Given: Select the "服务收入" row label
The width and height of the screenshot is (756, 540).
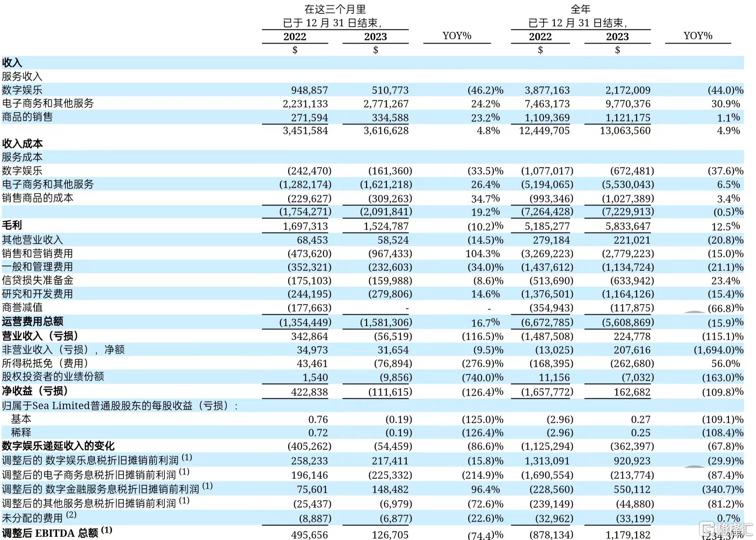Looking at the screenshot, I should pos(22,76).
